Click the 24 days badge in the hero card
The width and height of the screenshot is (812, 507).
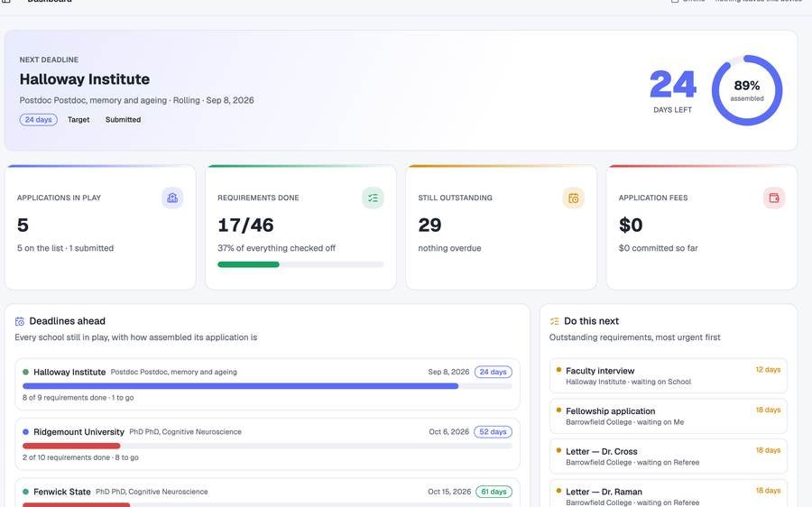point(38,120)
